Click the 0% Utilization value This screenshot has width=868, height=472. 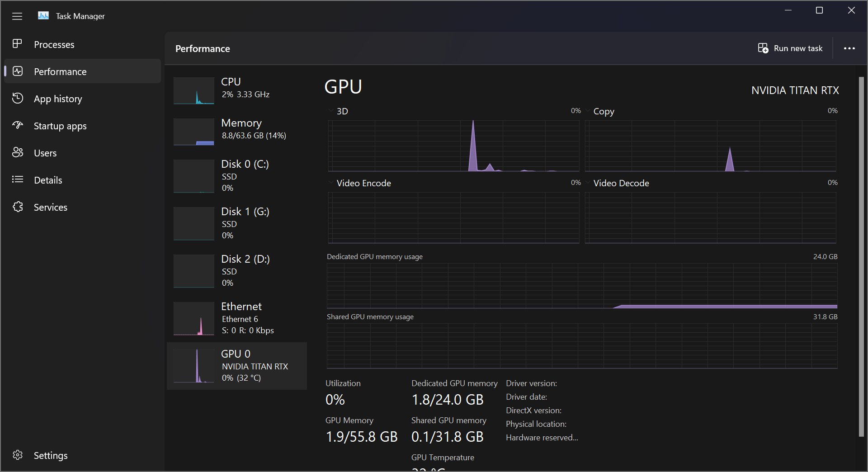[x=335, y=400]
